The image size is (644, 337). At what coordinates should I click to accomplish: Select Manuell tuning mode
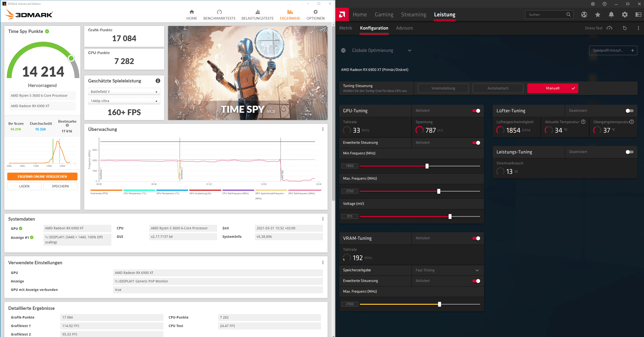[x=552, y=88]
